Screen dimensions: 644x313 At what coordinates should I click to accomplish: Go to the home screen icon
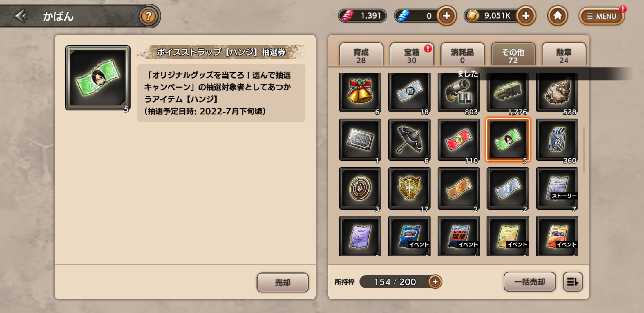(x=557, y=16)
